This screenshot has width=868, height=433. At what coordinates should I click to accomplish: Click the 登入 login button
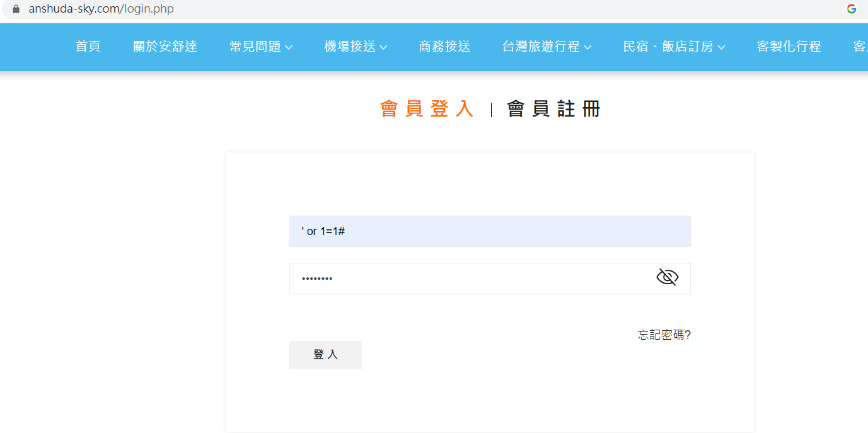pos(325,355)
